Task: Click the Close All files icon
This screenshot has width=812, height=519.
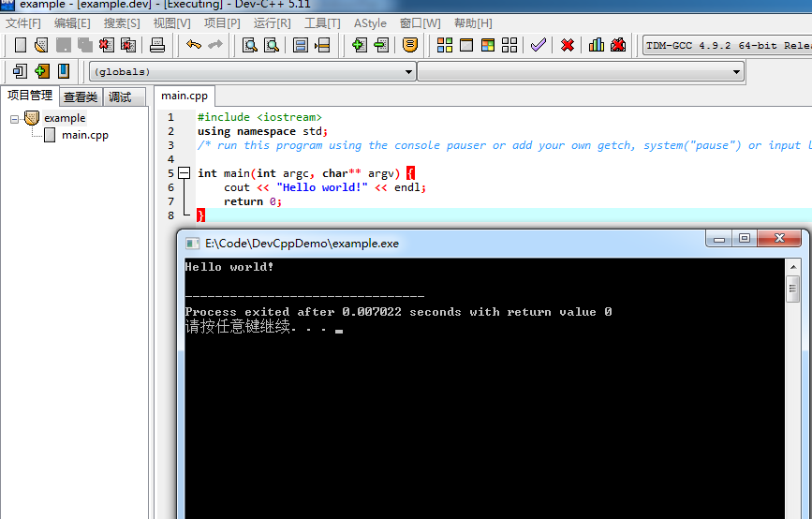Action: pos(128,45)
